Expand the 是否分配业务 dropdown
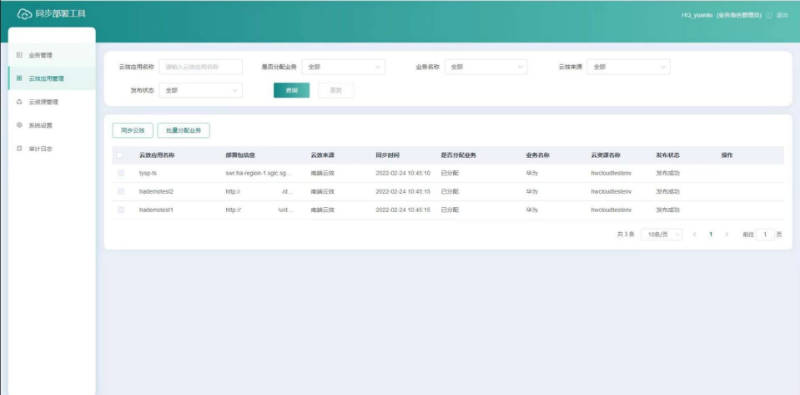 pos(343,67)
